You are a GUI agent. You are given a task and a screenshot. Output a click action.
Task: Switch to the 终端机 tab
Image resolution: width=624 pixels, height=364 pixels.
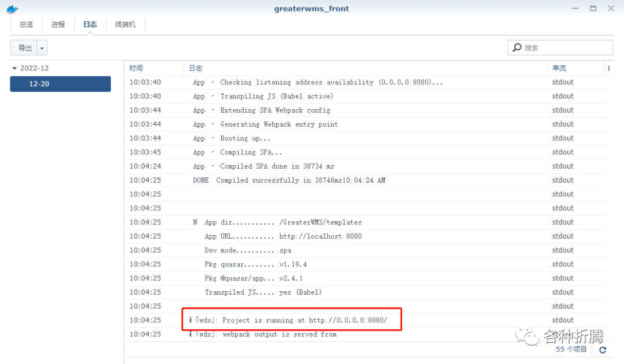(x=125, y=25)
